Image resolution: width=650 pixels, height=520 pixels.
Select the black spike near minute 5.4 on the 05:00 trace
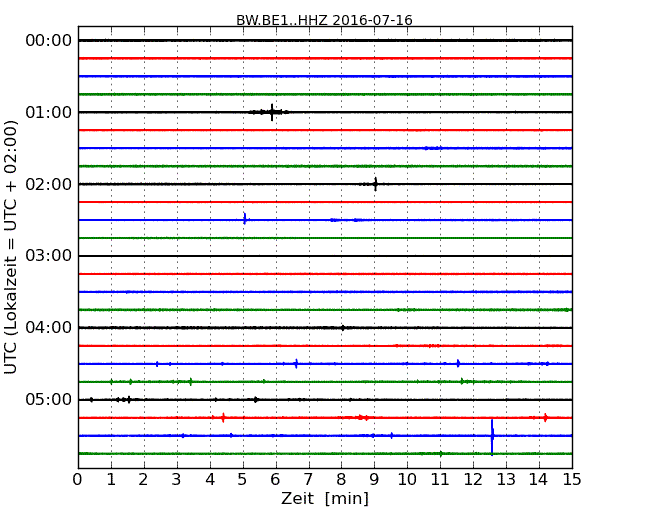point(256,400)
